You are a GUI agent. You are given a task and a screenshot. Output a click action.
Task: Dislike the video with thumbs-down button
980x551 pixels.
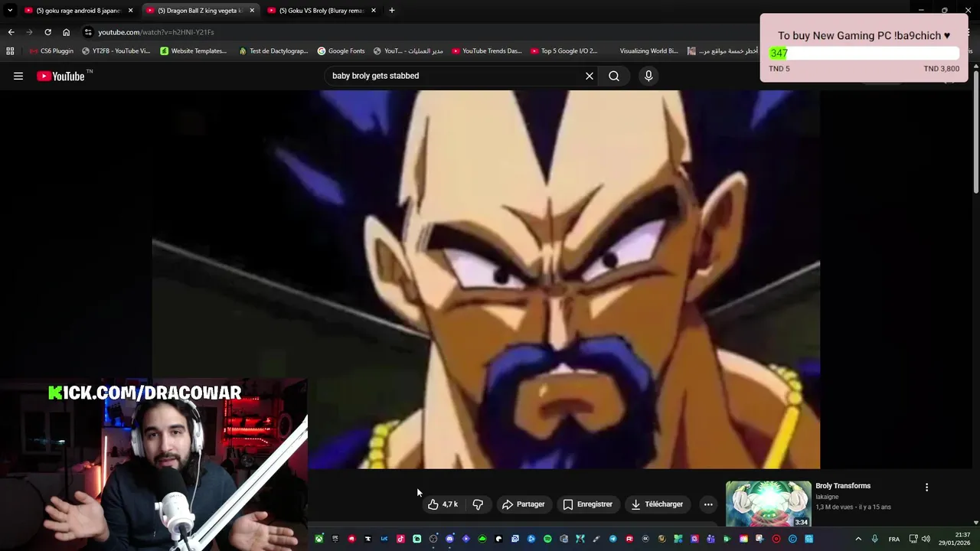coord(478,504)
